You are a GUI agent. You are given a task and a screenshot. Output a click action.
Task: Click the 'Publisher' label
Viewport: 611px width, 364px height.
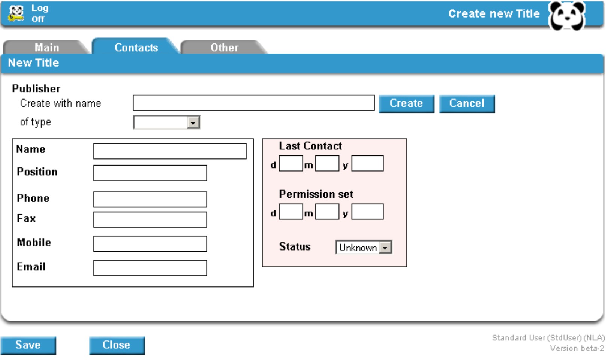pos(36,89)
